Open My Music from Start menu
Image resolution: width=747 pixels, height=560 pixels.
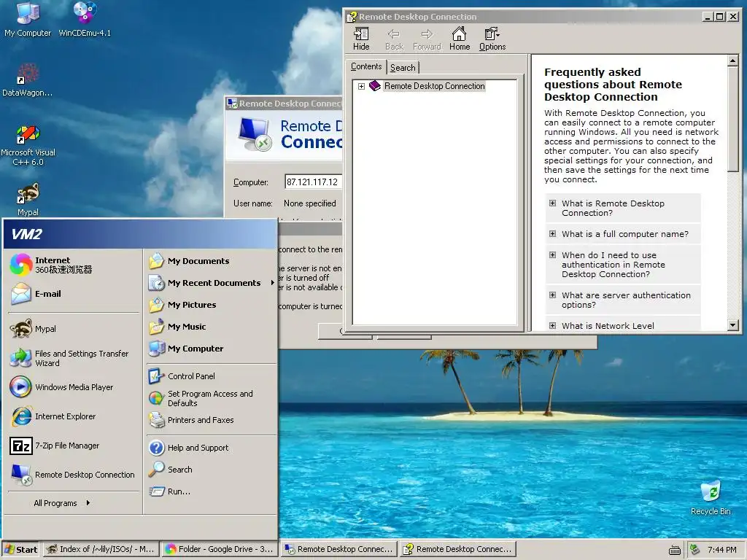coord(212,327)
